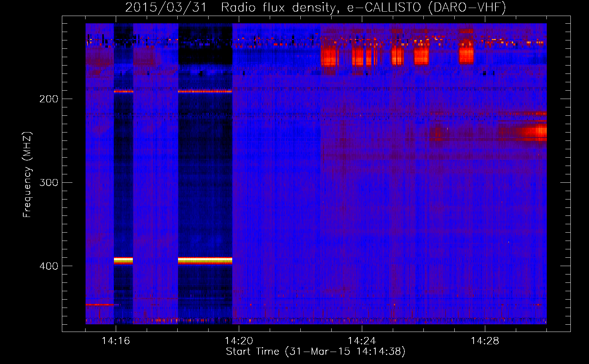The height and width of the screenshot is (364, 589).
Task: Click the 200 frequency tick label
Action: 49,99
